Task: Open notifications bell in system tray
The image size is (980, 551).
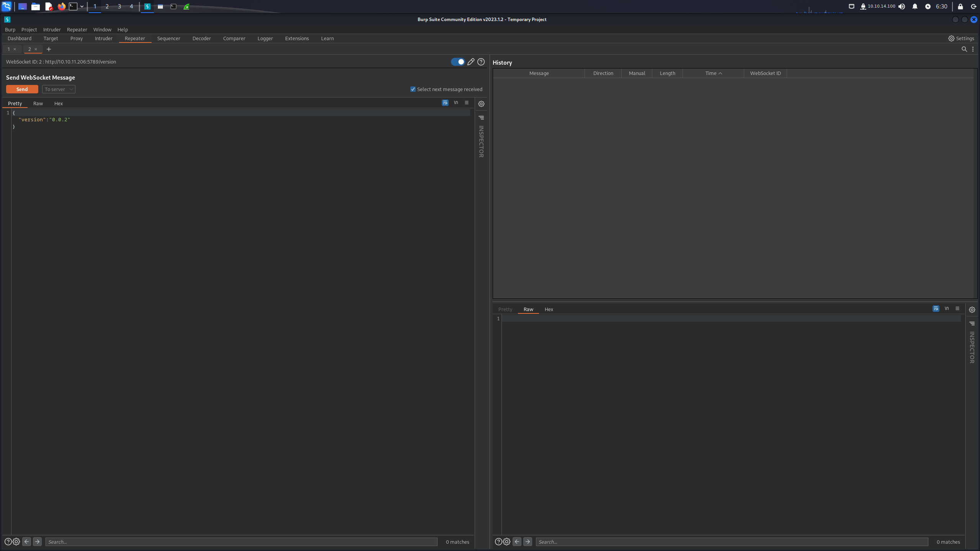Action: pyautogui.click(x=915, y=7)
